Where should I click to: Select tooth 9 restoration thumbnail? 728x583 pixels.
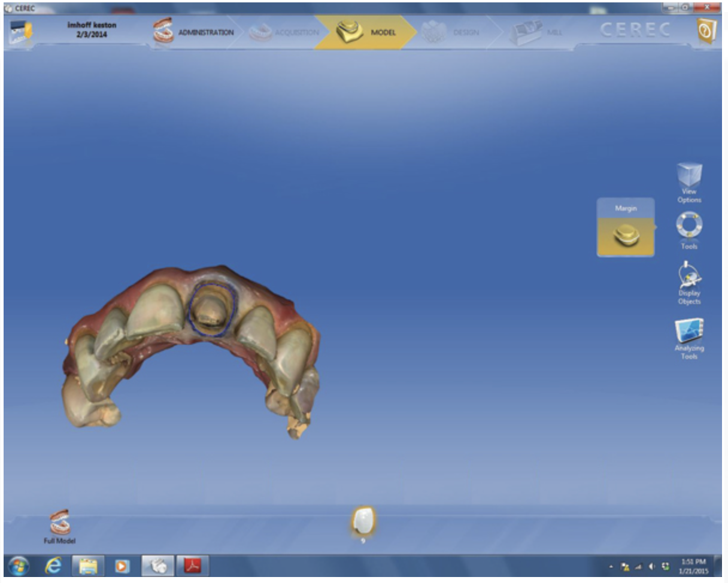(363, 521)
